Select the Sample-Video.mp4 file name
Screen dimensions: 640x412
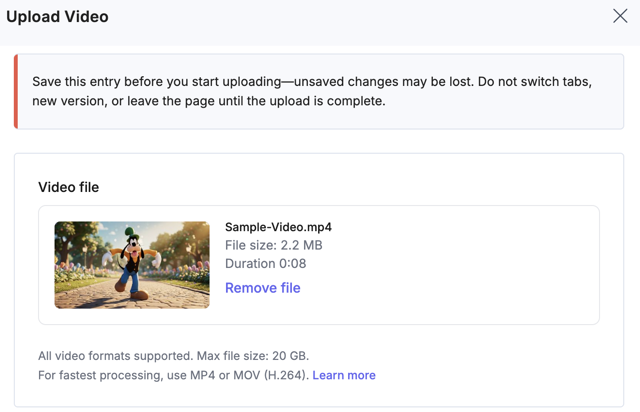click(278, 227)
